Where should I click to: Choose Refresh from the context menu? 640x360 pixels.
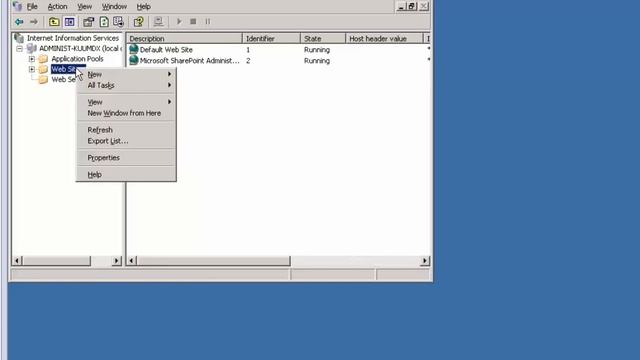tap(126, 130)
